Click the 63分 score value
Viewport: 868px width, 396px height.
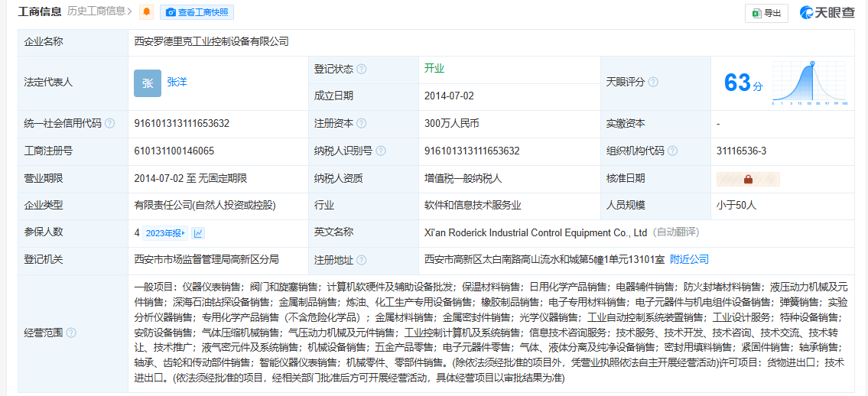pyautogui.click(x=743, y=83)
